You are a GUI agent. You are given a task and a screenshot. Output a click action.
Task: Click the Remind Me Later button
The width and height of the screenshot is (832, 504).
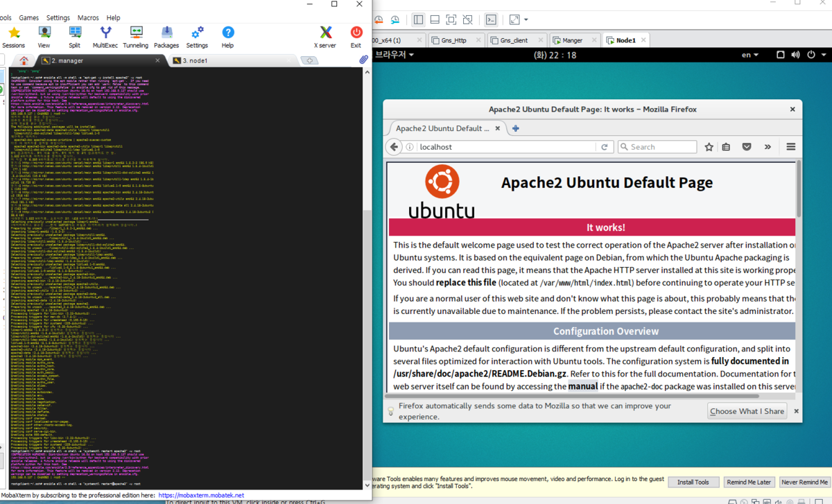pos(749,482)
